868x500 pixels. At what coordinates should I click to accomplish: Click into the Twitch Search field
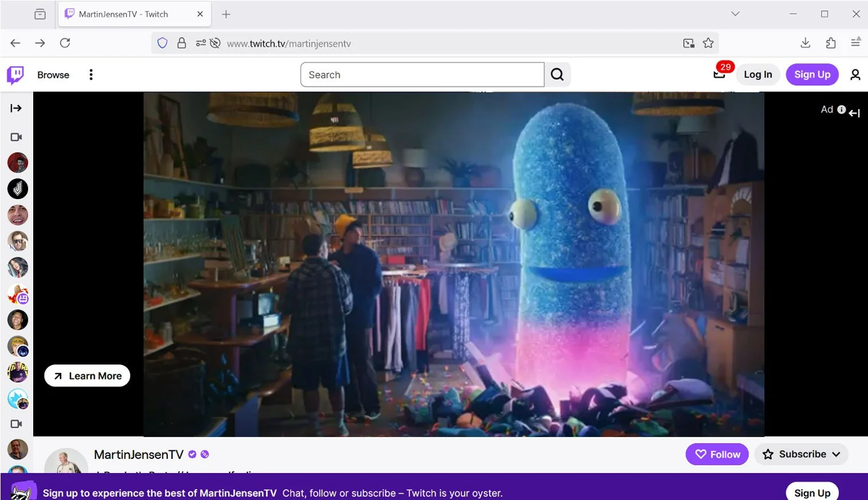point(422,75)
